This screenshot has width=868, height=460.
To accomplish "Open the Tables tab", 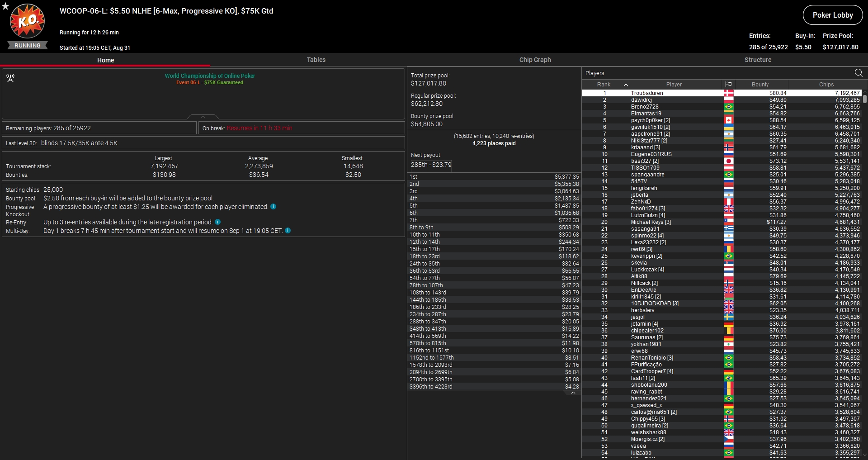I will tap(316, 60).
